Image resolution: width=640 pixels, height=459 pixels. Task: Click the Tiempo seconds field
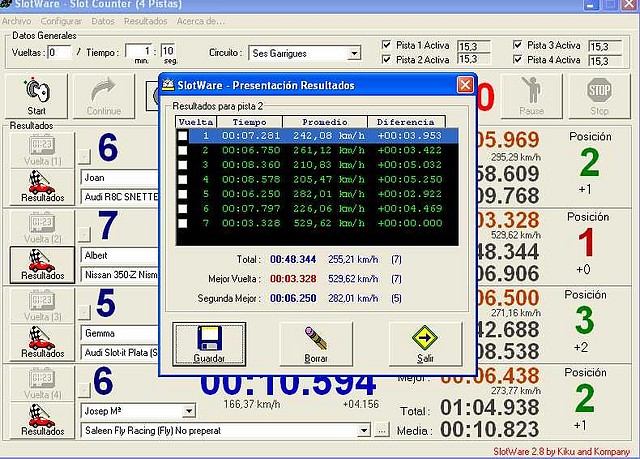point(168,52)
